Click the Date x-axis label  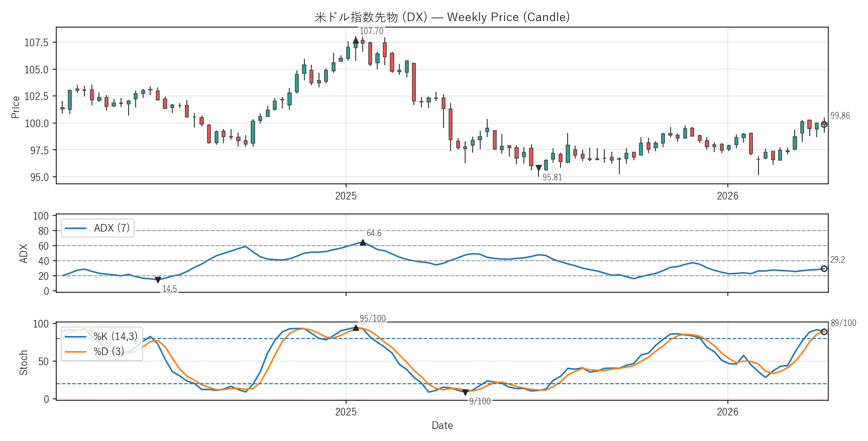[x=442, y=425]
